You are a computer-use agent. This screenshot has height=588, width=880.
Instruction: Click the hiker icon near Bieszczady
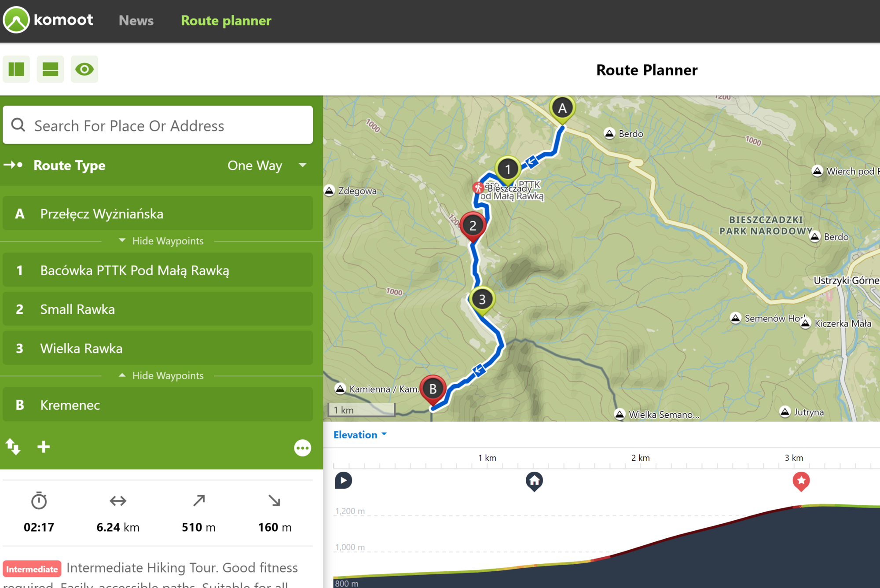(x=478, y=188)
